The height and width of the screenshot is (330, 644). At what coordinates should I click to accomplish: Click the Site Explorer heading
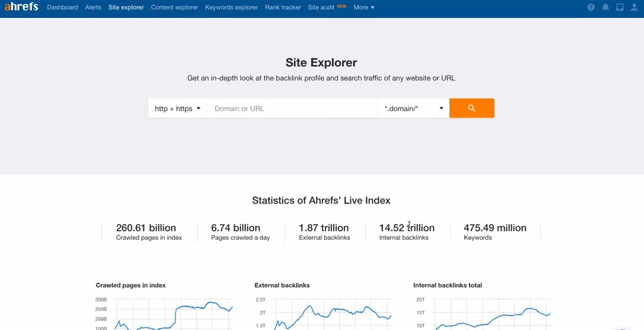pos(321,63)
